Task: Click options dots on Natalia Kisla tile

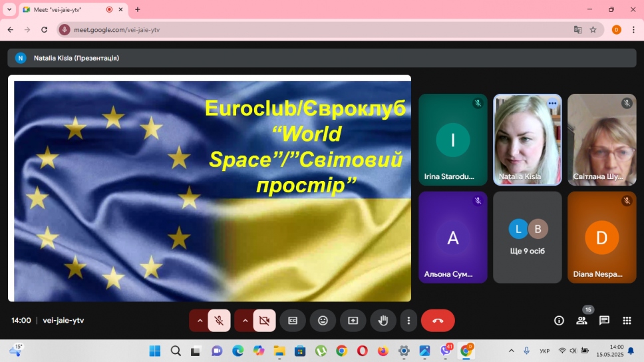Action: pos(552,103)
